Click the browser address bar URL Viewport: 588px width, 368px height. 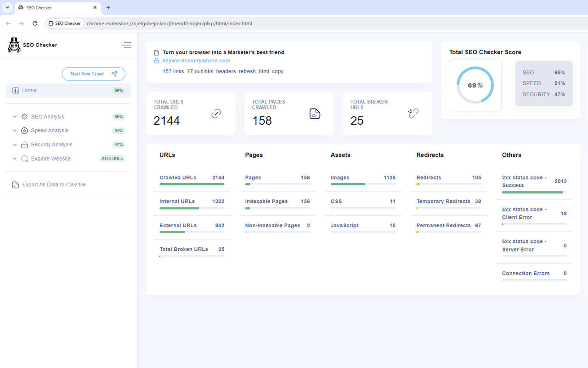tap(169, 23)
